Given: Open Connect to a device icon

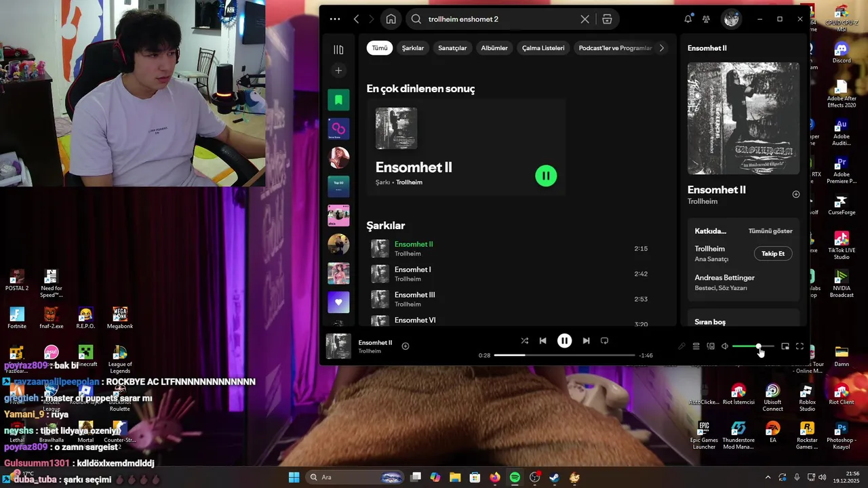Looking at the screenshot, I should (x=711, y=346).
